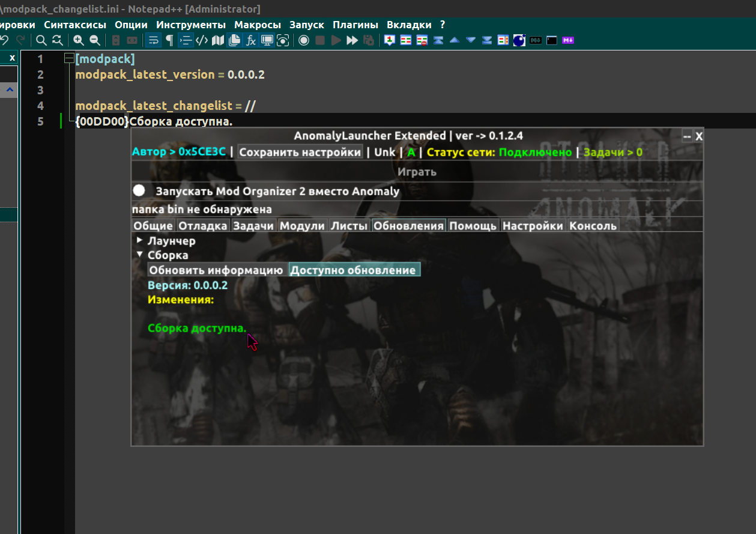Image resolution: width=756 pixels, height=534 pixels.
Task: Switch to the Общие tab
Action: 153,226
